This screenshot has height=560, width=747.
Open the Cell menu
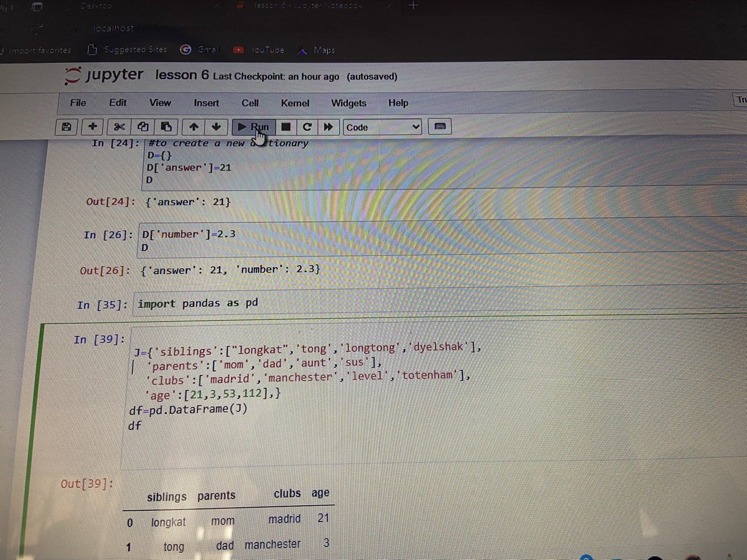(x=250, y=103)
